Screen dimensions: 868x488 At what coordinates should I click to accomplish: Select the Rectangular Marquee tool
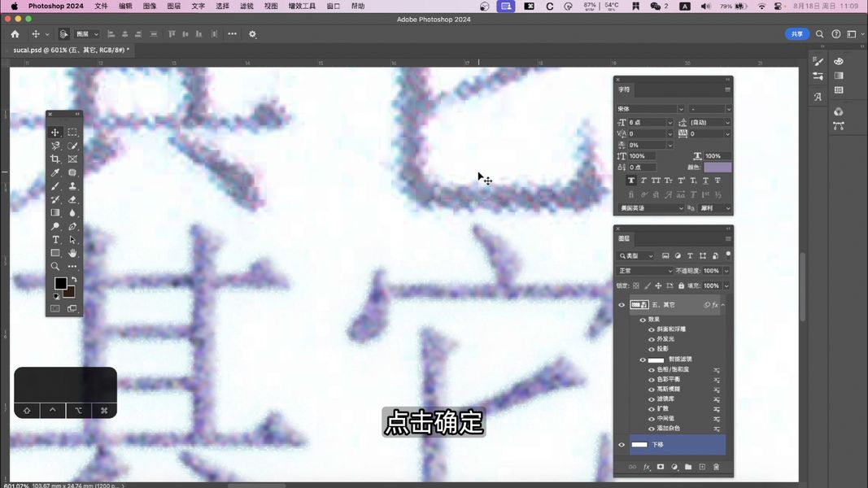72,133
